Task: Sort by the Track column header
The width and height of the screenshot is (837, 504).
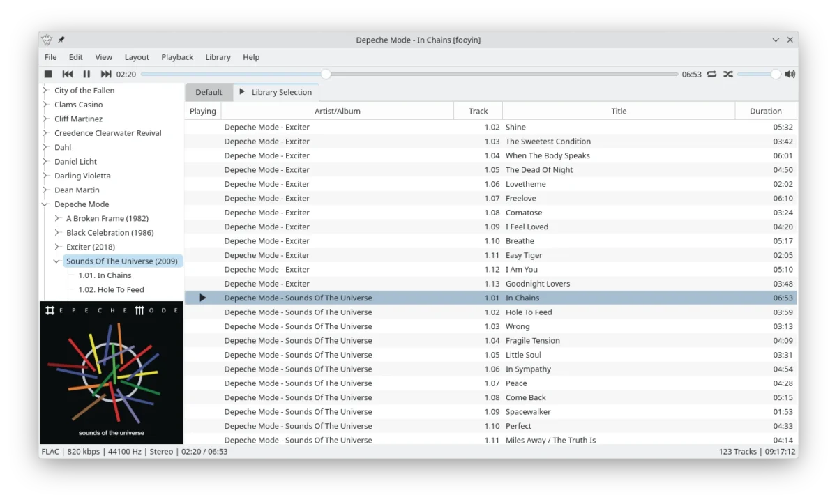Action: [478, 111]
